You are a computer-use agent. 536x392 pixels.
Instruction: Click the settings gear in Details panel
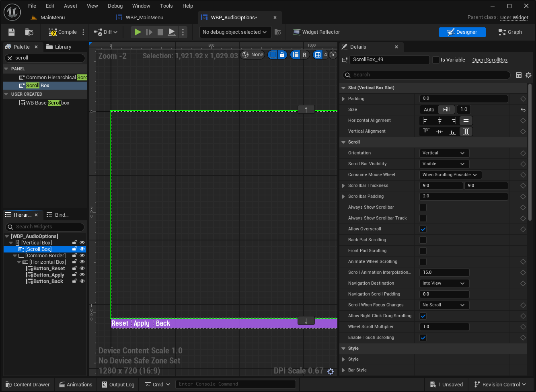pos(528,75)
